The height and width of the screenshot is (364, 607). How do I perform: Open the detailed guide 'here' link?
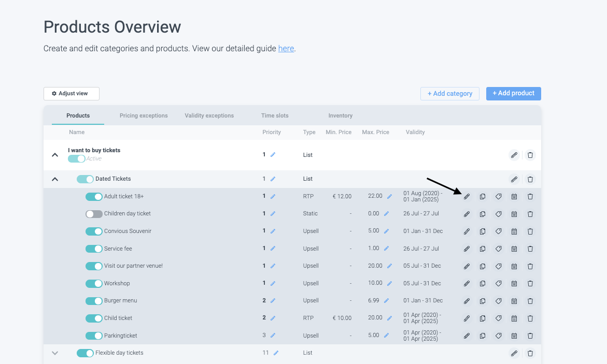(286, 49)
